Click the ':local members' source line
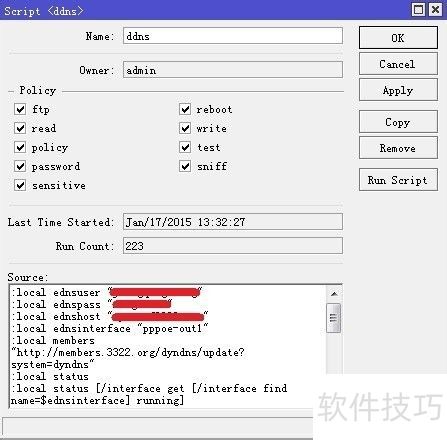This screenshot has height=440, width=447. click(53, 341)
